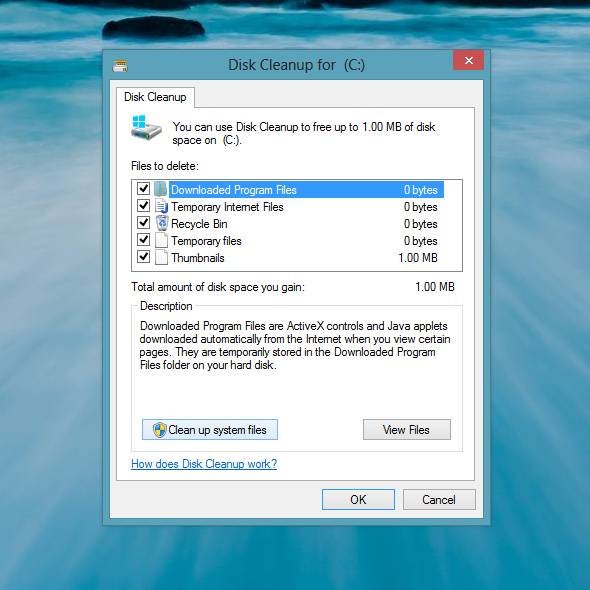This screenshot has height=590, width=590.
Task: Select the Thumbnails row text
Action: (x=198, y=258)
